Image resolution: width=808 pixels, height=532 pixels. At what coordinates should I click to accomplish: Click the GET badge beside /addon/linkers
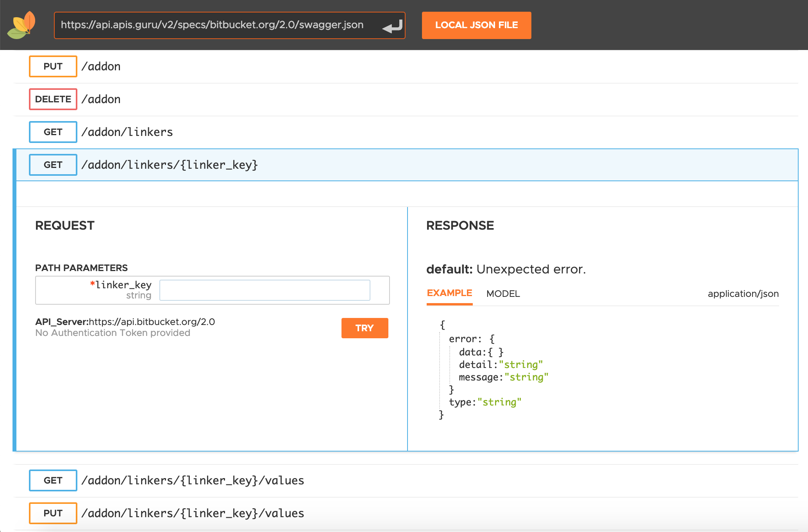point(53,132)
